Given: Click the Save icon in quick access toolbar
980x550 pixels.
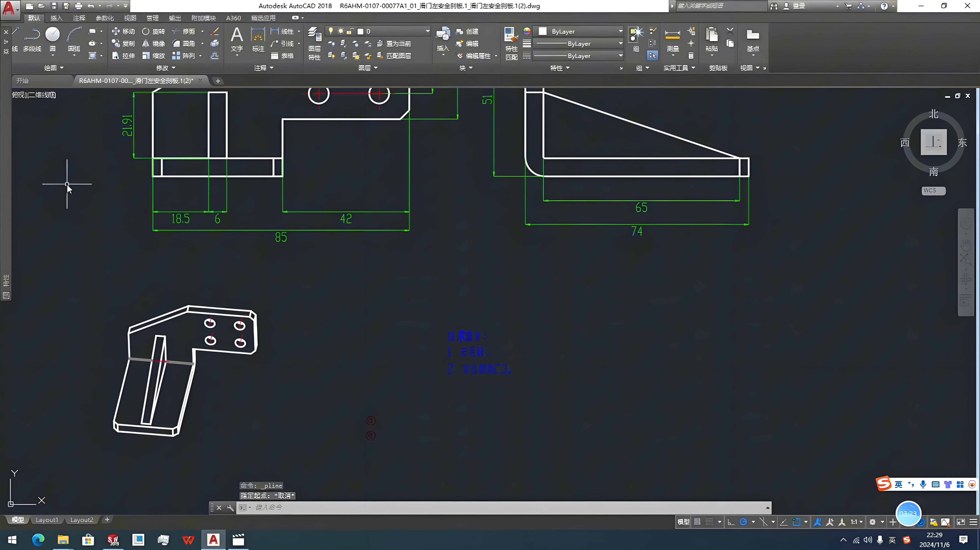Looking at the screenshot, I should point(54,6).
